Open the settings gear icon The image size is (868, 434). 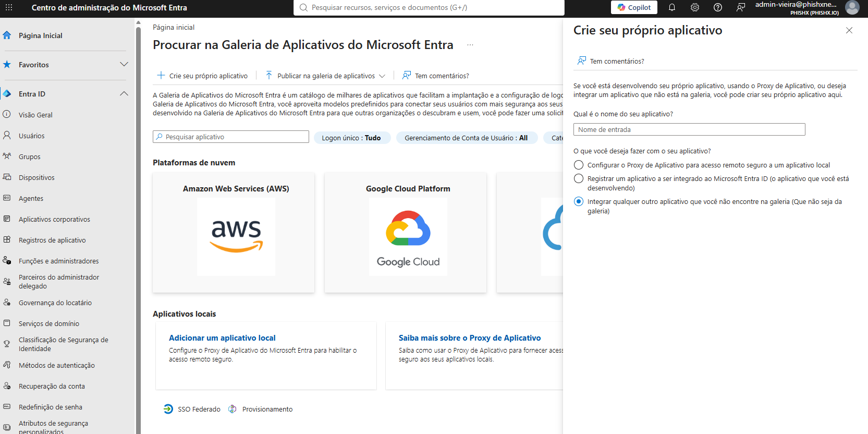click(x=695, y=7)
